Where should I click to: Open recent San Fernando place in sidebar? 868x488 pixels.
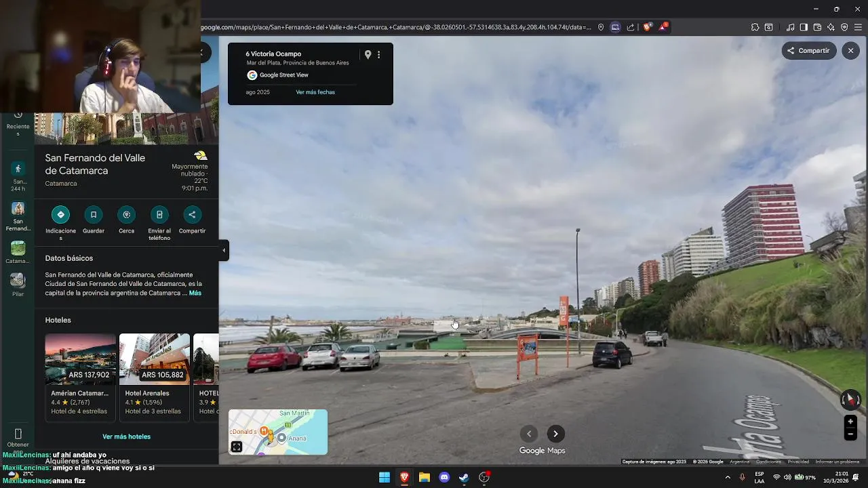pos(18,216)
